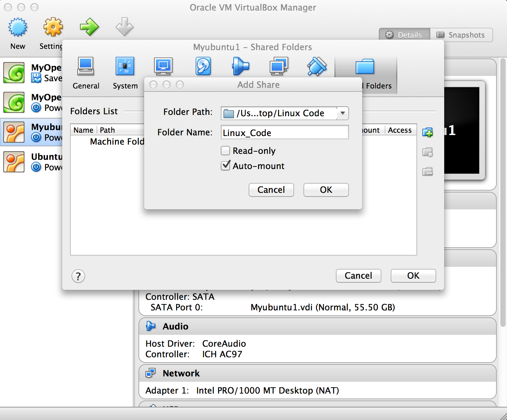The height and width of the screenshot is (420, 507).
Task: Open the Folder Path dropdown
Action: tap(343, 113)
